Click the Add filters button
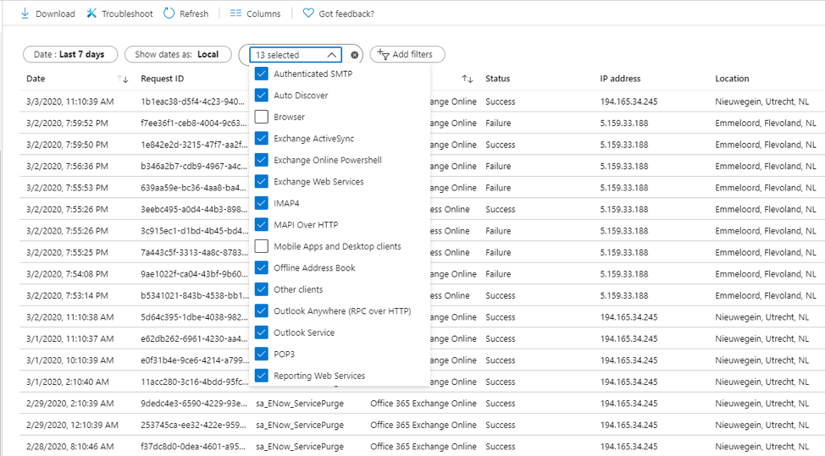This screenshot has width=825, height=456. tap(407, 54)
